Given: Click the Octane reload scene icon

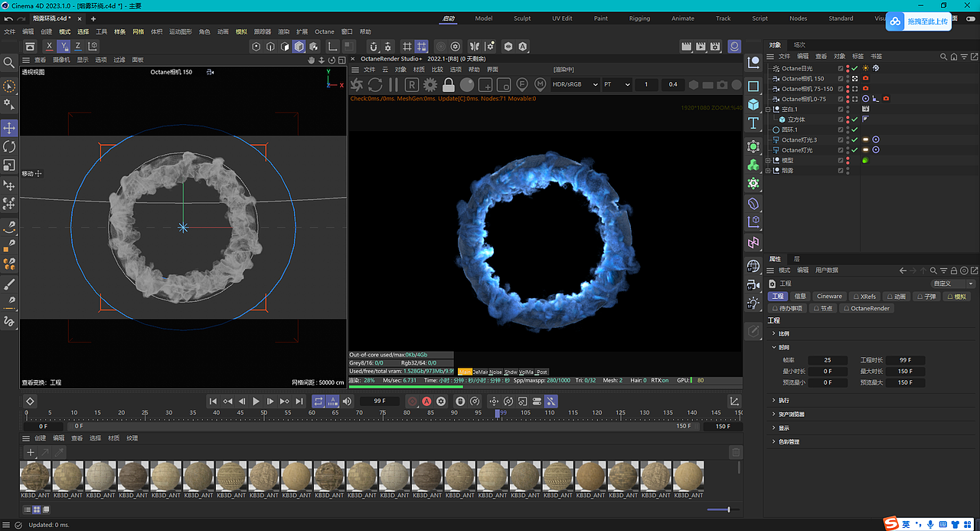Looking at the screenshot, I should pyautogui.click(x=375, y=84).
